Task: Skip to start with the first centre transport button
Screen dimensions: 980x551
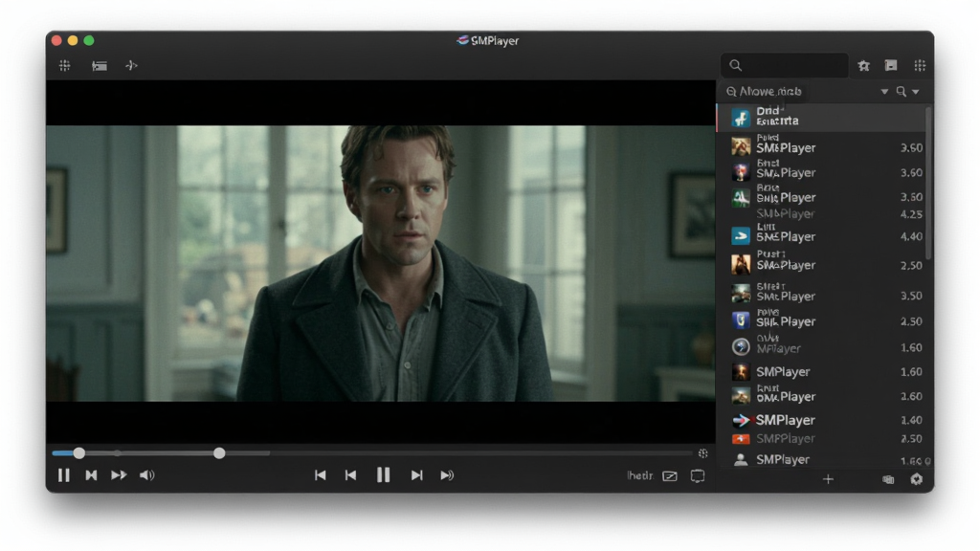Action: click(320, 475)
